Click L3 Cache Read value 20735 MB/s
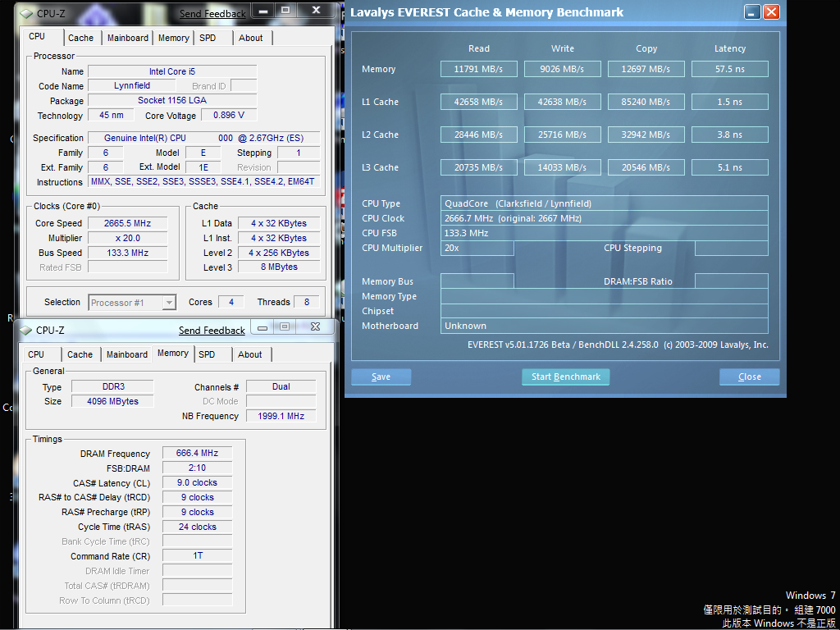The height and width of the screenshot is (630, 840). tap(479, 167)
